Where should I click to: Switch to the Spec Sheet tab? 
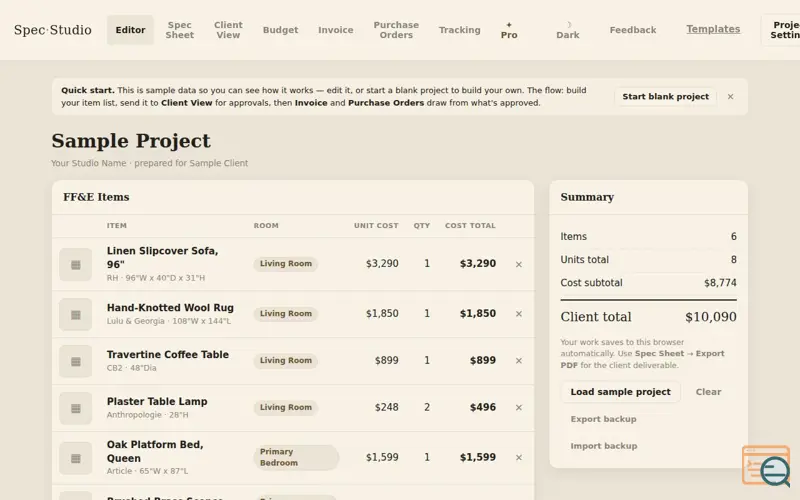click(180, 30)
